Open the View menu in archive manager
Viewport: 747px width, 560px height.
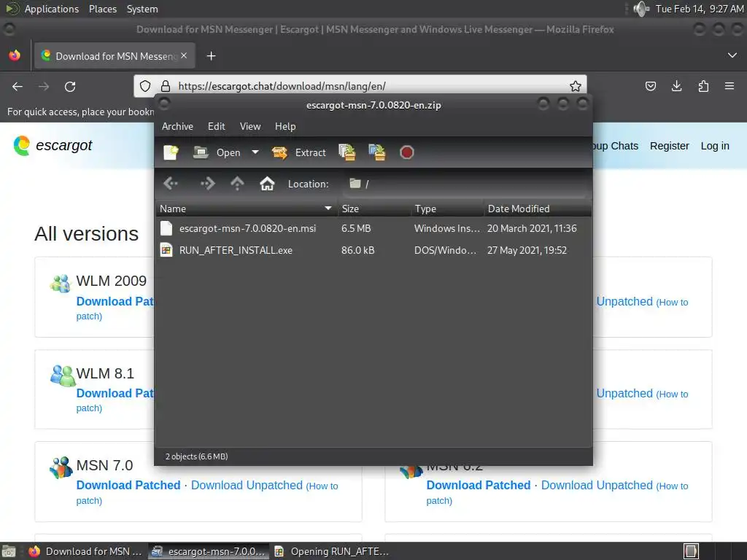click(x=250, y=126)
